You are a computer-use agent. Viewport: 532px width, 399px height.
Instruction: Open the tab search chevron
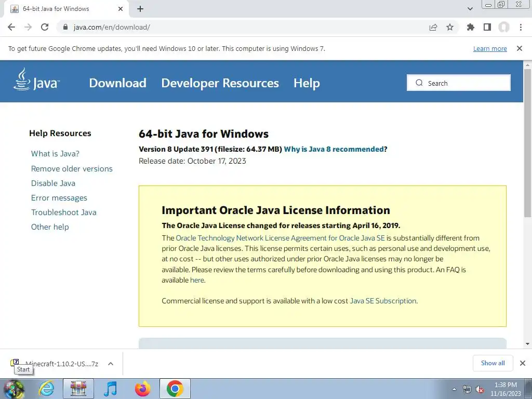470,9
